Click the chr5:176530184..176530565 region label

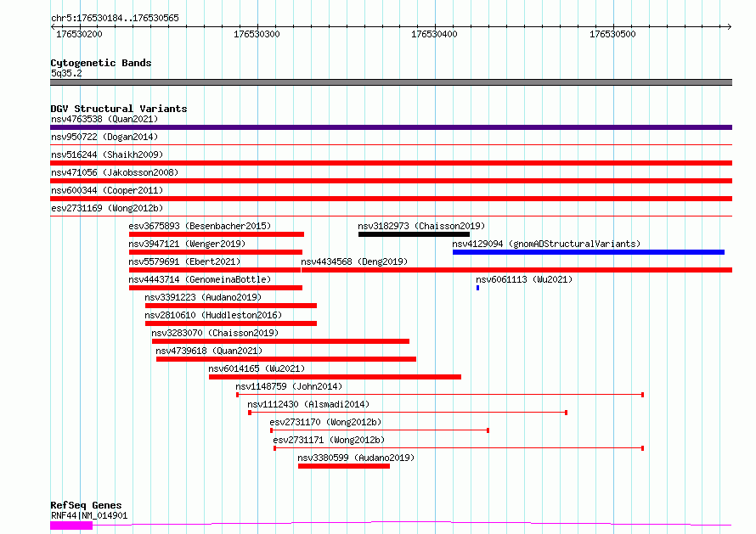(115, 18)
